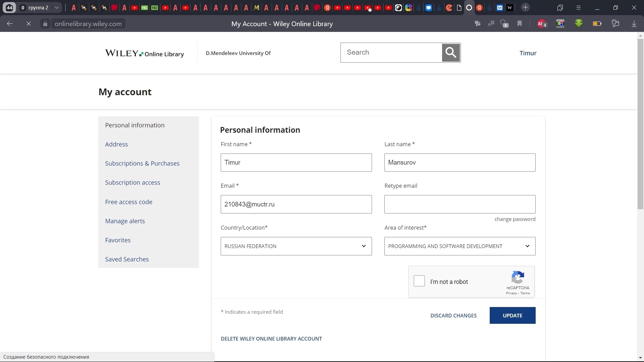Stop loading the page with the X button
Screen dimensions: 644x362
click(29, 23)
